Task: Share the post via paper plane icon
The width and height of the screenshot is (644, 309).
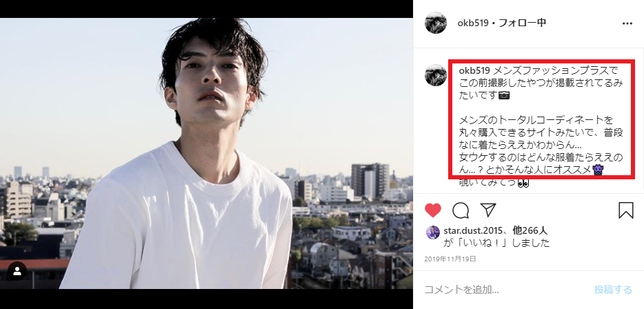Action: click(488, 210)
